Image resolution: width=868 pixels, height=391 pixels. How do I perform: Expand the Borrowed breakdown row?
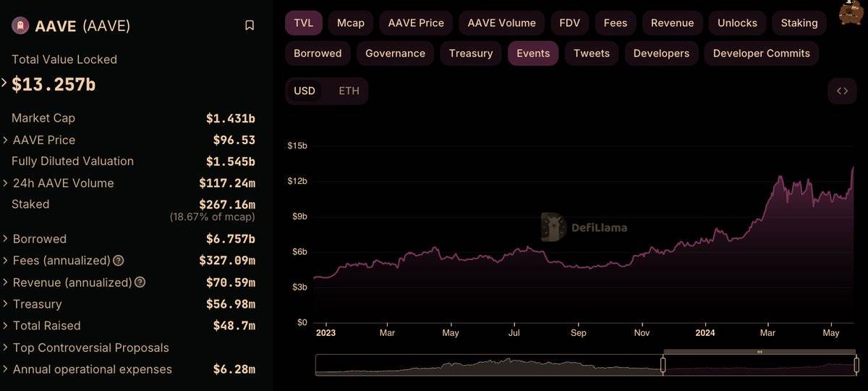7,239
